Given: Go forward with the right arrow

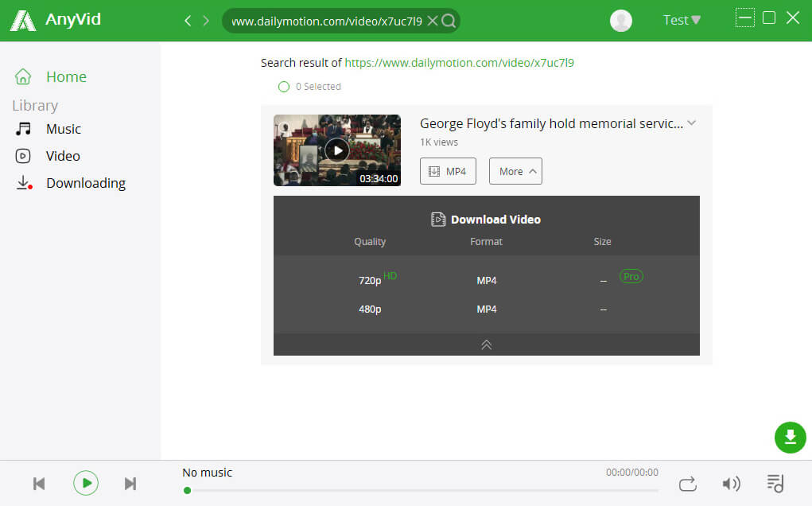Looking at the screenshot, I should (206, 21).
